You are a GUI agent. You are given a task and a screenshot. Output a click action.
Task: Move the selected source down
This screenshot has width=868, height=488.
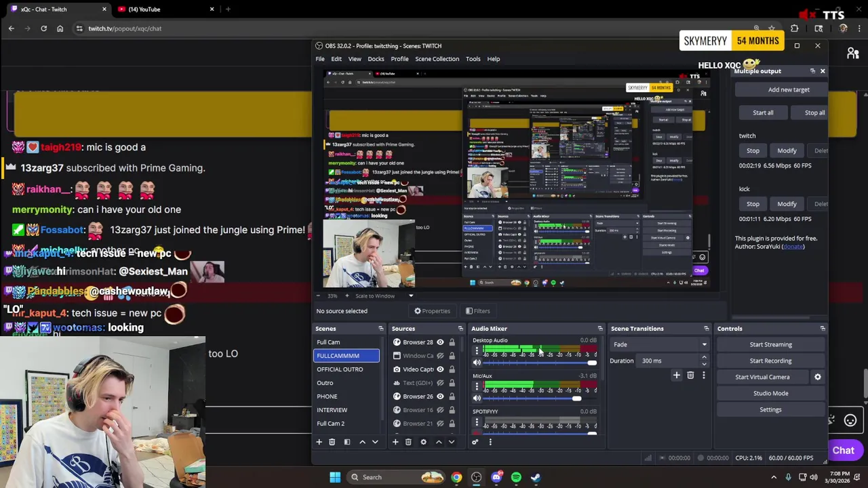pyautogui.click(x=452, y=442)
